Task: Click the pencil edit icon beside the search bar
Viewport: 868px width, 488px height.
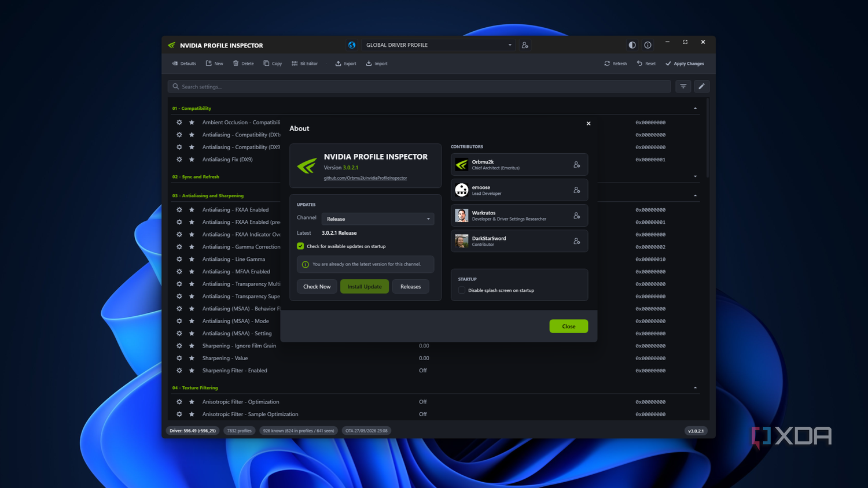Action: click(x=701, y=86)
